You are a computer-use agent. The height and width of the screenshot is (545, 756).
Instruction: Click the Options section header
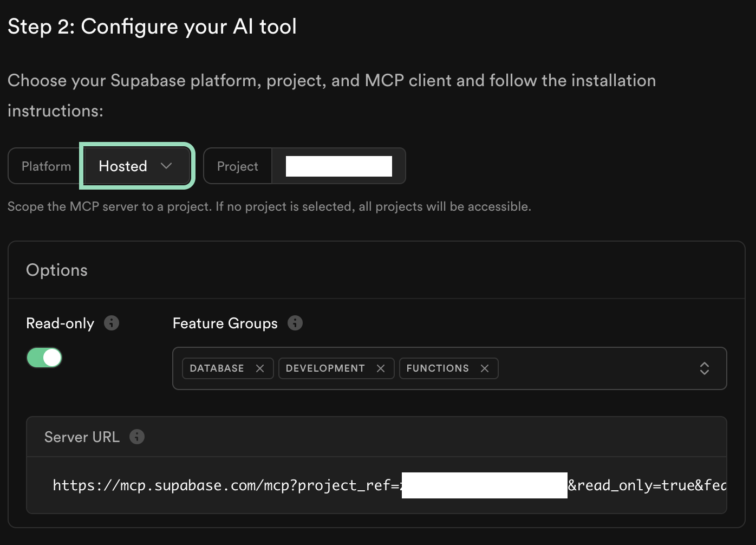tap(57, 270)
